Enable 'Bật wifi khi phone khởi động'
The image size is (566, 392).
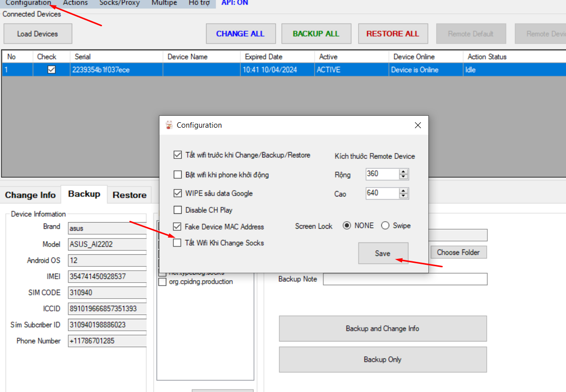click(x=178, y=175)
